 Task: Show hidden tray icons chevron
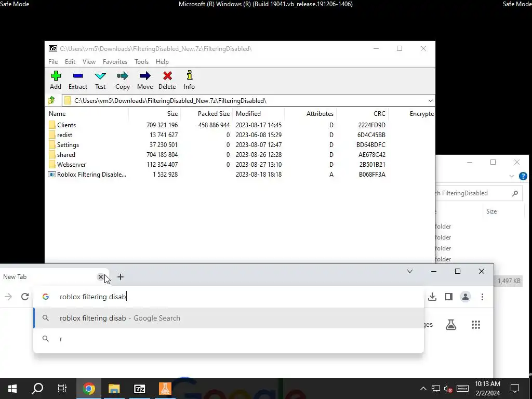click(x=423, y=389)
